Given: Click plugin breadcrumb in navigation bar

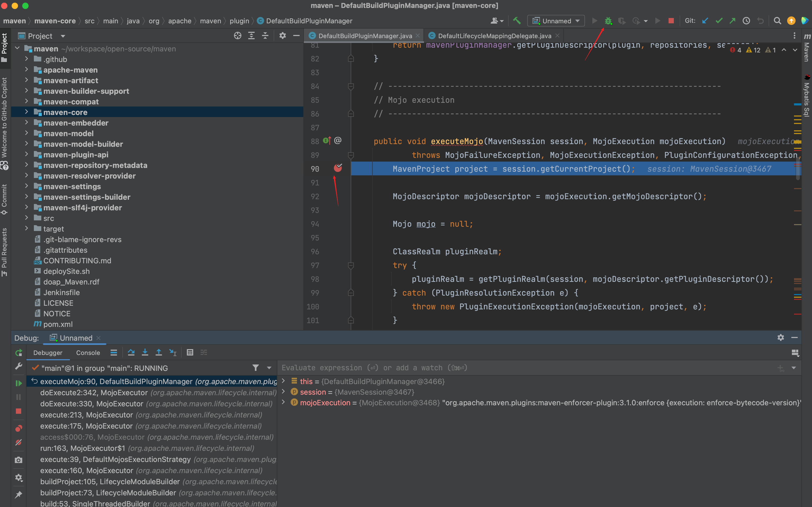Looking at the screenshot, I should point(239,21).
